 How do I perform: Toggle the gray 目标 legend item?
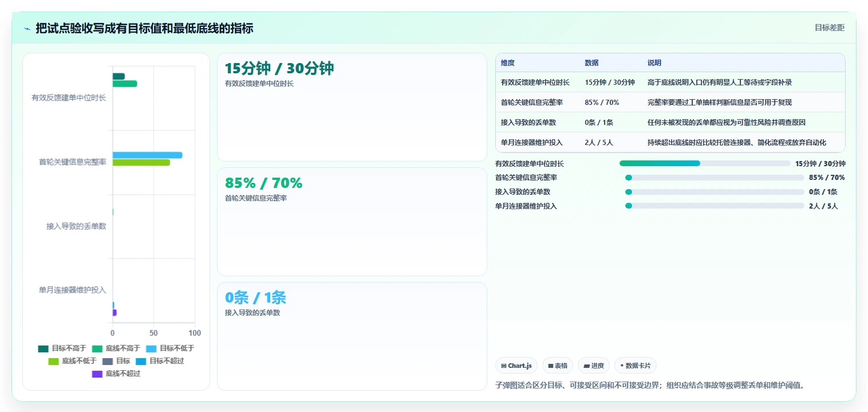tap(116, 361)
